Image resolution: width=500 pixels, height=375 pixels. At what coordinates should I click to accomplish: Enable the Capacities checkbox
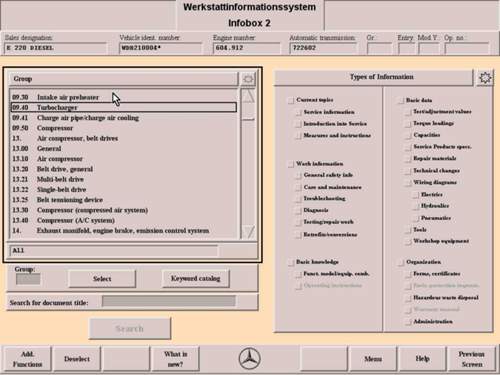[x=408, y=135]
